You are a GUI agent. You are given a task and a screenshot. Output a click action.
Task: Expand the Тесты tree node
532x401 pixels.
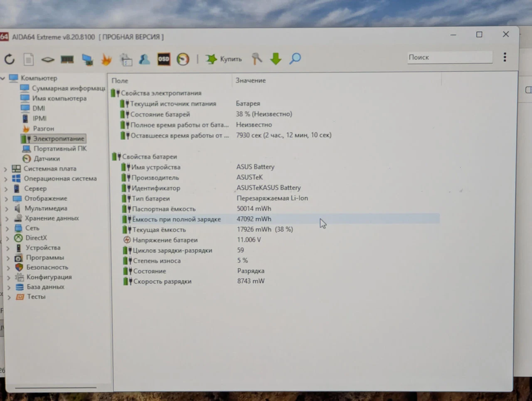coord(9,297)
